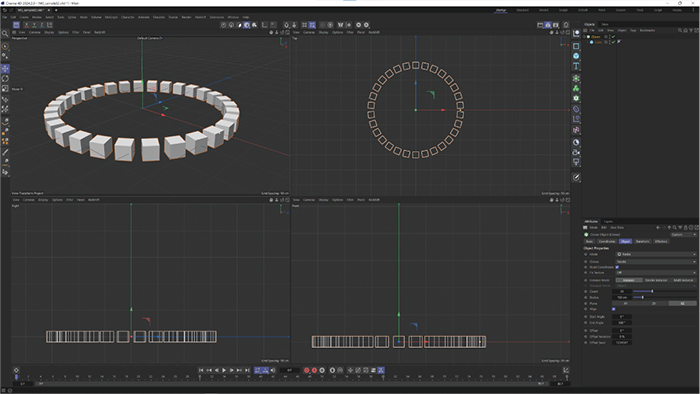Click the Attributes lock icon

pyautogui.click(x=686, y=228)
